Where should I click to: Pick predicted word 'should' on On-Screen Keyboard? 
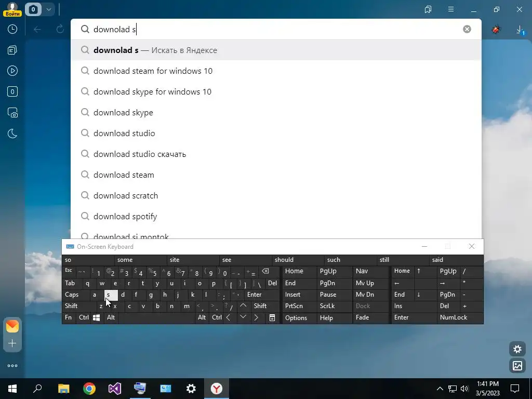click(298, 260)
